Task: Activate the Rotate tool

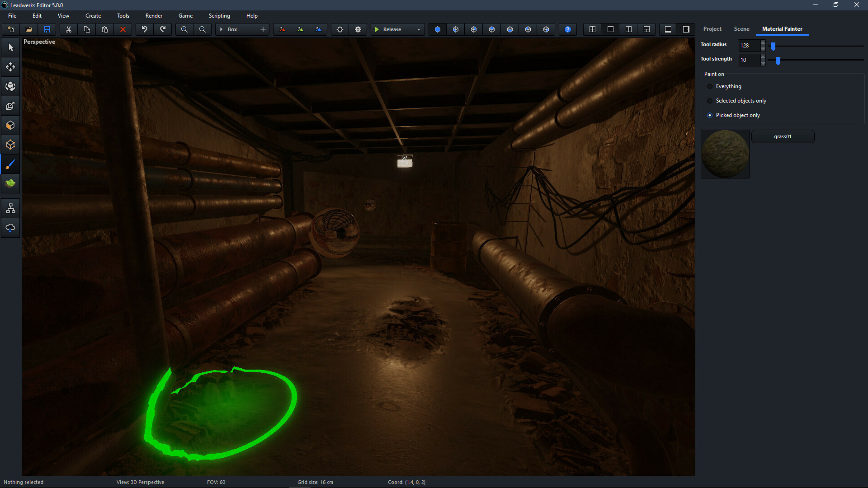Action: click(10, 86)
